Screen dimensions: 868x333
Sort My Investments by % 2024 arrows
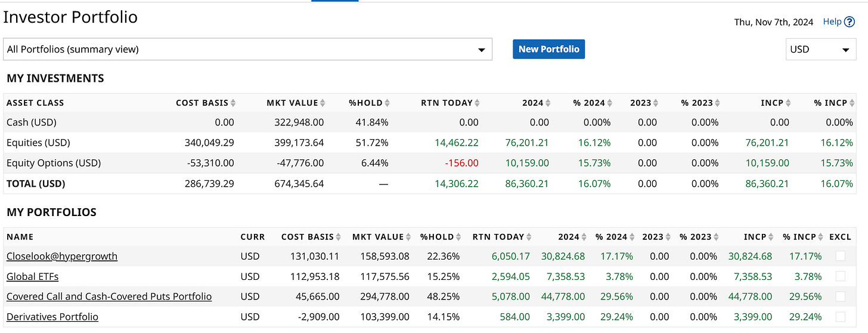coord(610,103)
